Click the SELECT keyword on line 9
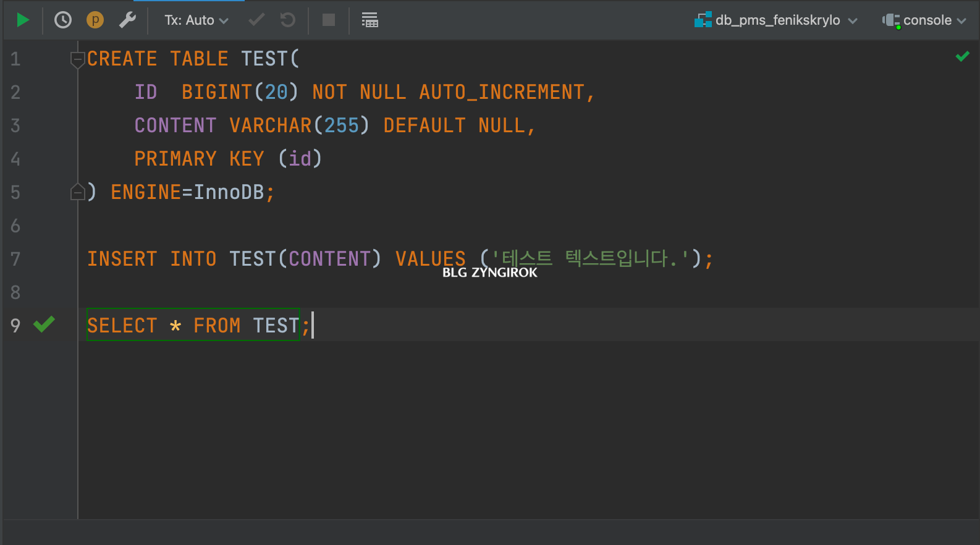980x545 pixels. click(122, 326)
